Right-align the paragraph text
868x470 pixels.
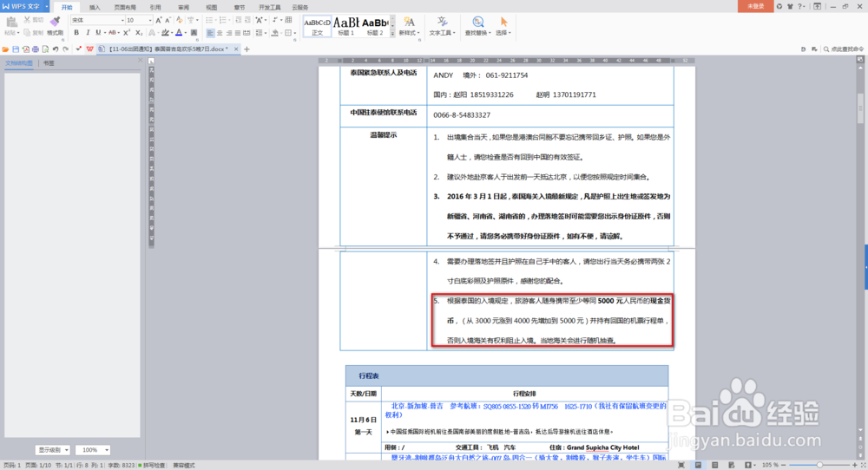tap(228, 33)
